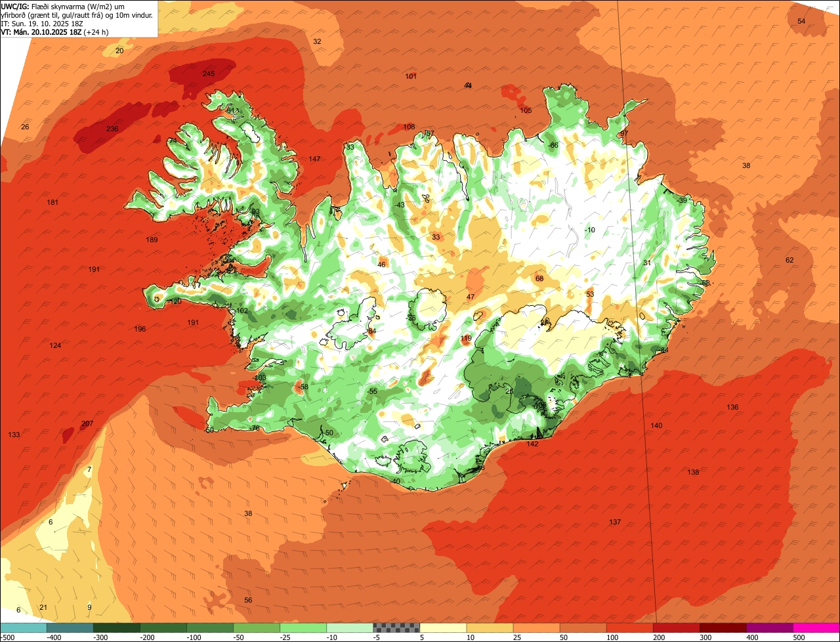
Task: Click the legend swatch between 100 and 200
Action: [630, 628]
